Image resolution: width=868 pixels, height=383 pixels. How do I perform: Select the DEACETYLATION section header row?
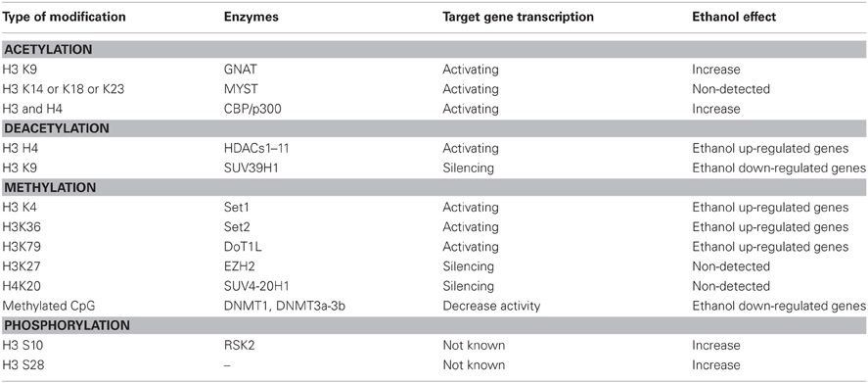(434, 128)
